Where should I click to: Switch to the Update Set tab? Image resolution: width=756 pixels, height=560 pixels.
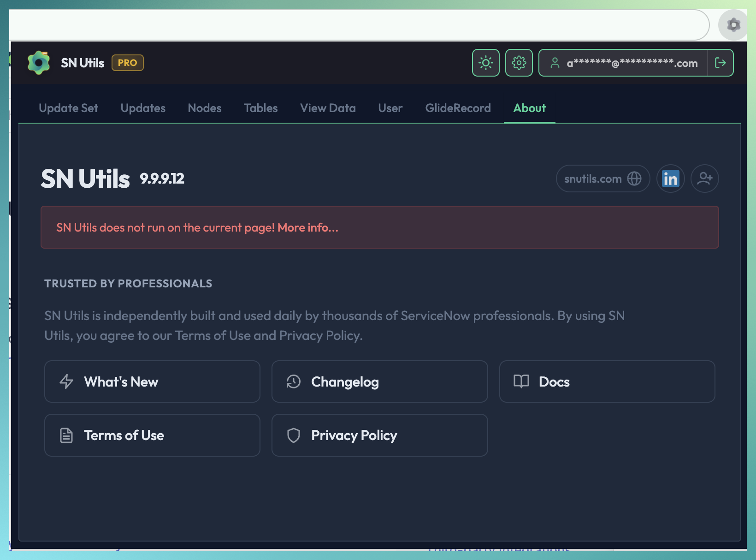tap(68, 108)
